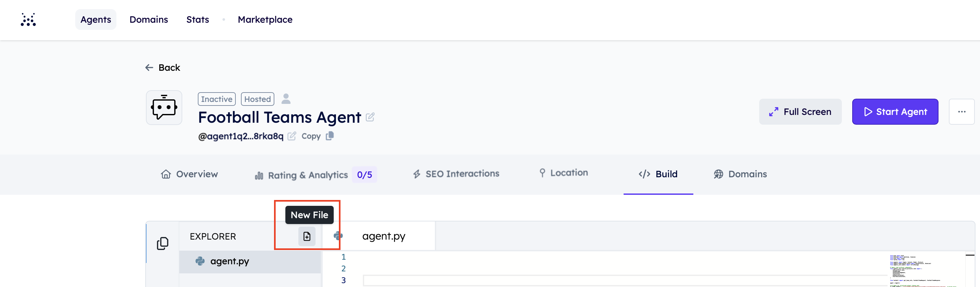This screenshot has height=287, width=980.
Task: Select the Location tab
Action: [x=563, y=173]
